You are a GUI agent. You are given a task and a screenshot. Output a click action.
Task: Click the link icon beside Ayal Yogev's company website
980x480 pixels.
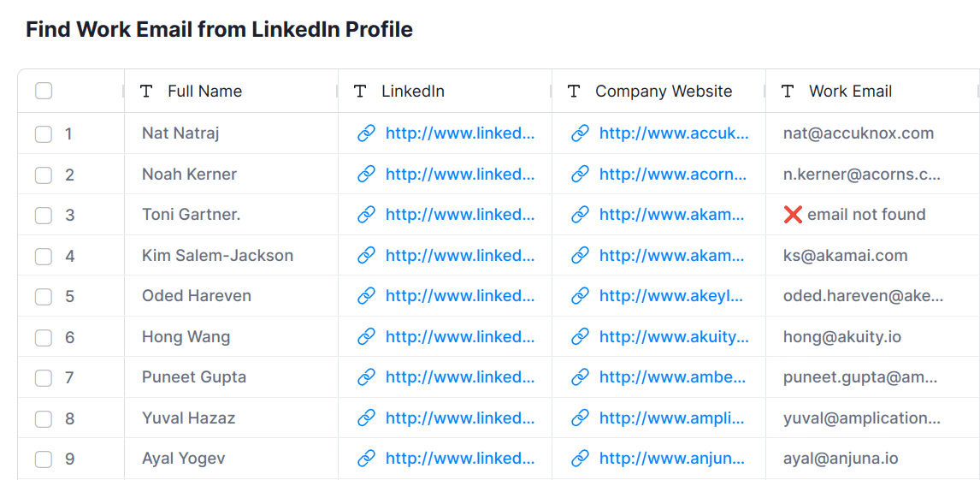[580, 459]
